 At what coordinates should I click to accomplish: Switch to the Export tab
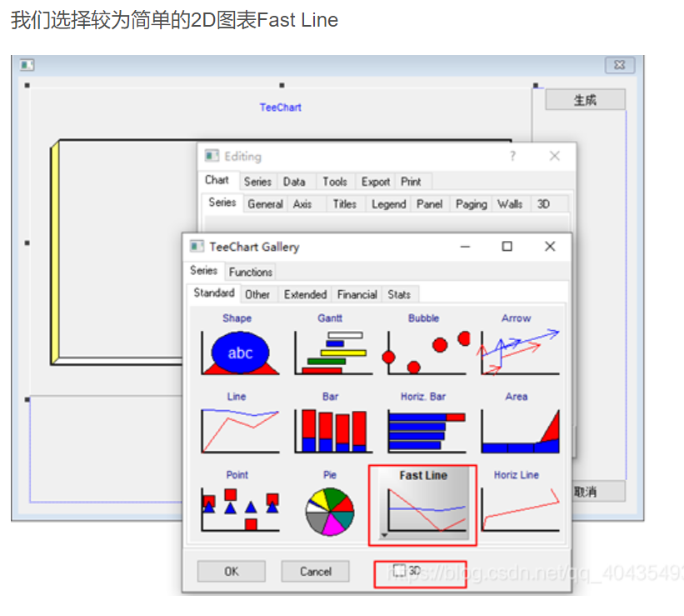(x=376, y=182)
